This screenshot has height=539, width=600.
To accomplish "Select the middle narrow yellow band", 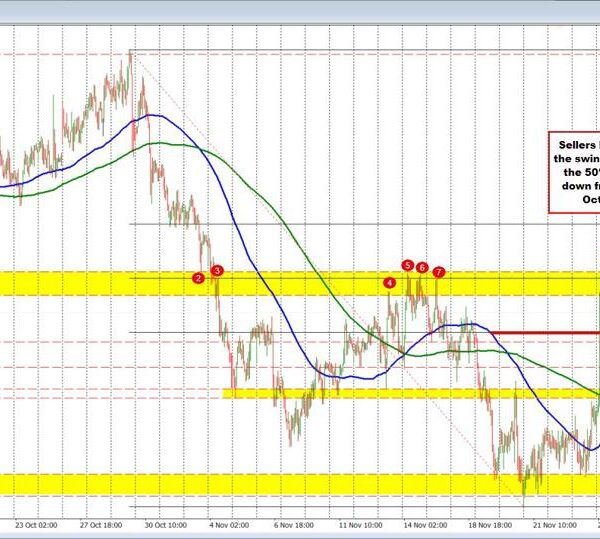I will coord(400,393).
